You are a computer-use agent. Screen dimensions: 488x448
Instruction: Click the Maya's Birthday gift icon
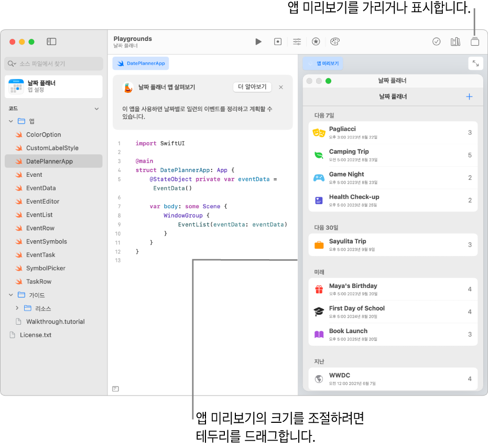tap(319, 290)
